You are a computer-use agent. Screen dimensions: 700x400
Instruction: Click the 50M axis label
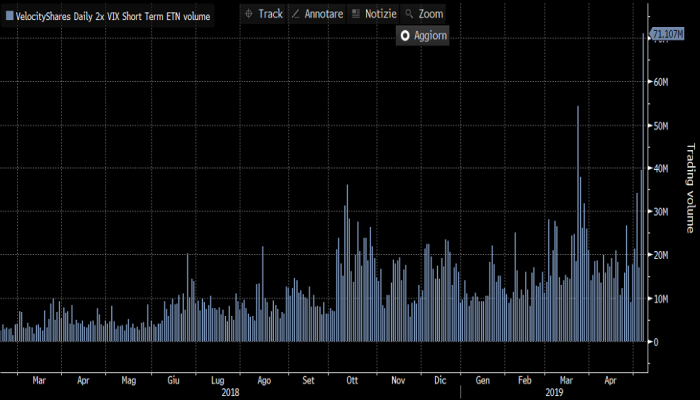click(660, 126)
